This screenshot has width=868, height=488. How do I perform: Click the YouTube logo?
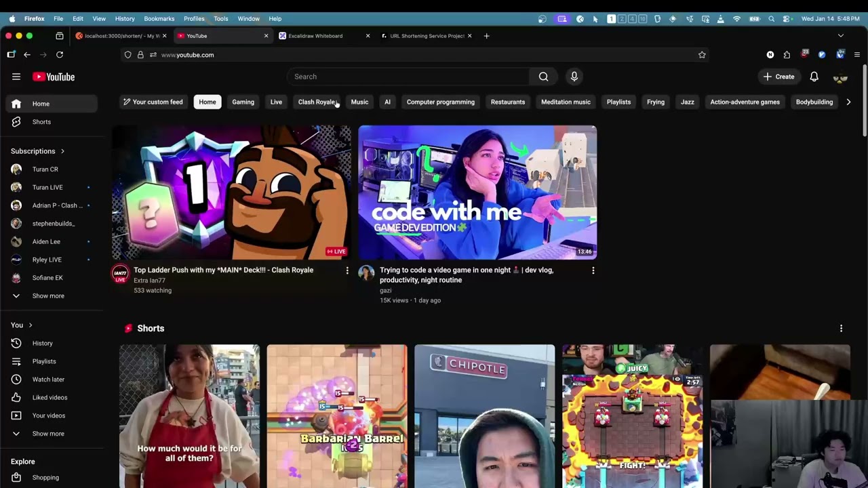click(54, 77)
